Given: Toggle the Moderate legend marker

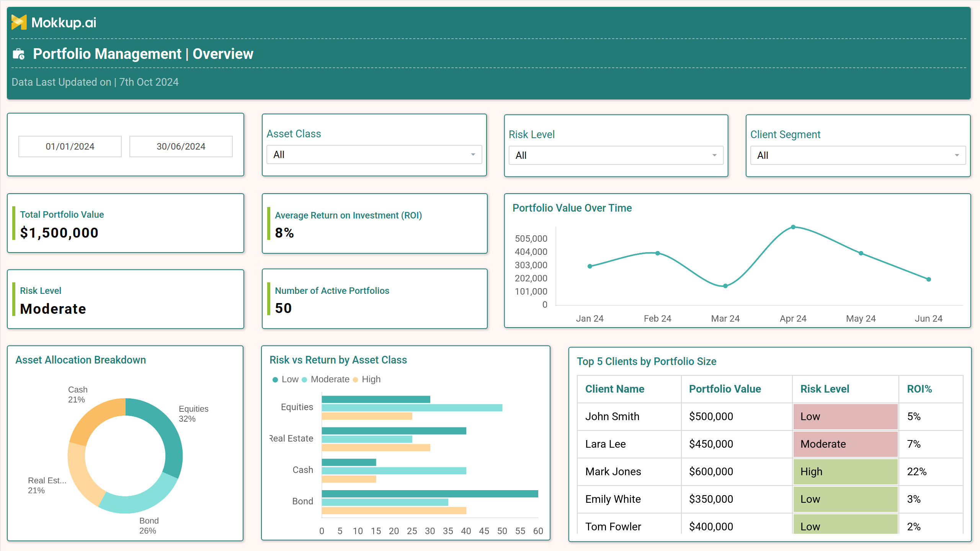Looking at the screenshot, I should [x=304, y=380].
